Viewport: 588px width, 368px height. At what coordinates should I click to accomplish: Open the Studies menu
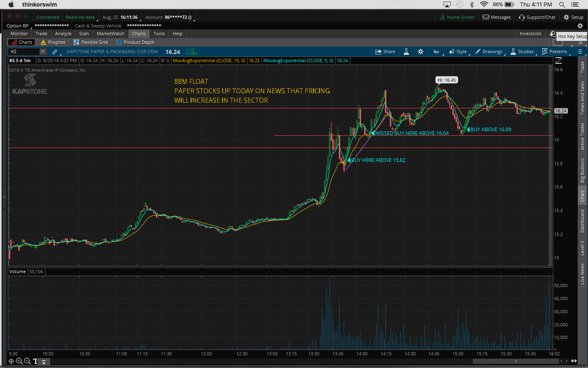[522, 52]
